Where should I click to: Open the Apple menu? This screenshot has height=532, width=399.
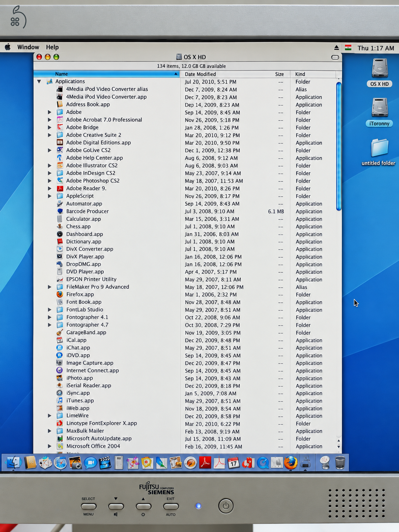8,47
